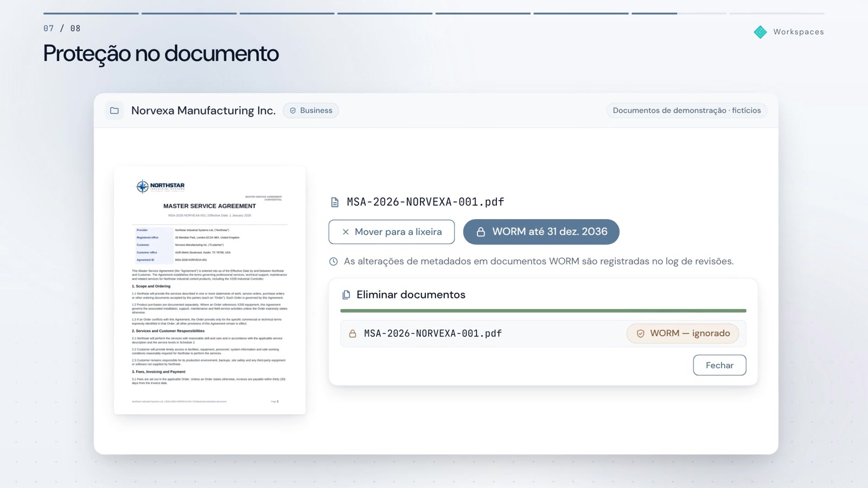Click the Business badge
The height and width of the screenshot is (488, 868).
(311, 111)
